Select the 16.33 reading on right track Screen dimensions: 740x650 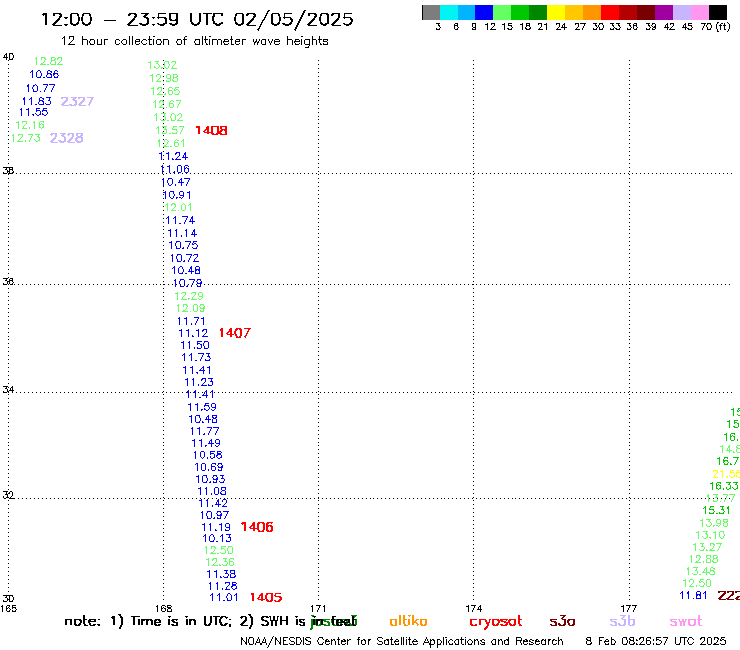(x=723, y=486)
